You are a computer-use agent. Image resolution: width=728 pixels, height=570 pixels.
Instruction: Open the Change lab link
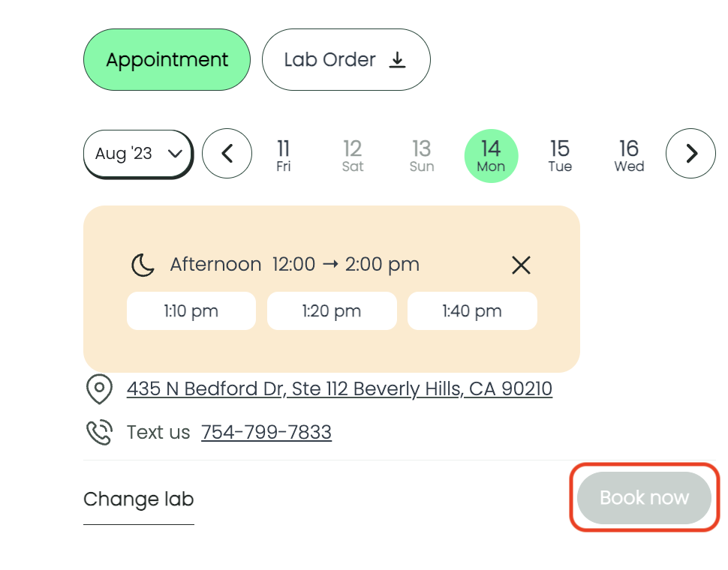click(139, 499)
